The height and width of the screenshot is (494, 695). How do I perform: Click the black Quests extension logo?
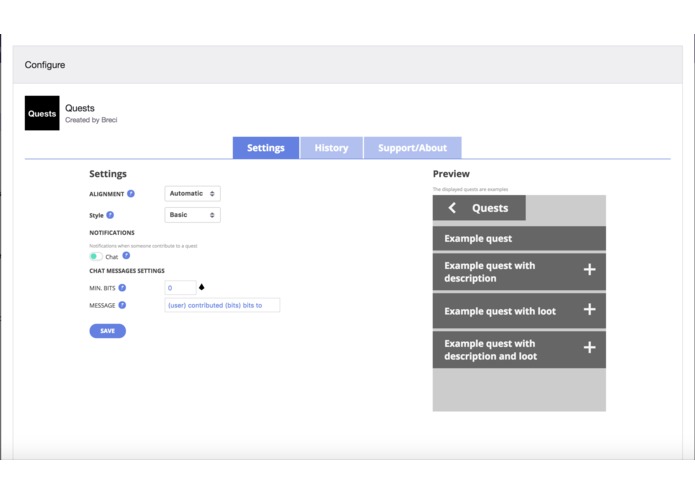tap(42, 113)
